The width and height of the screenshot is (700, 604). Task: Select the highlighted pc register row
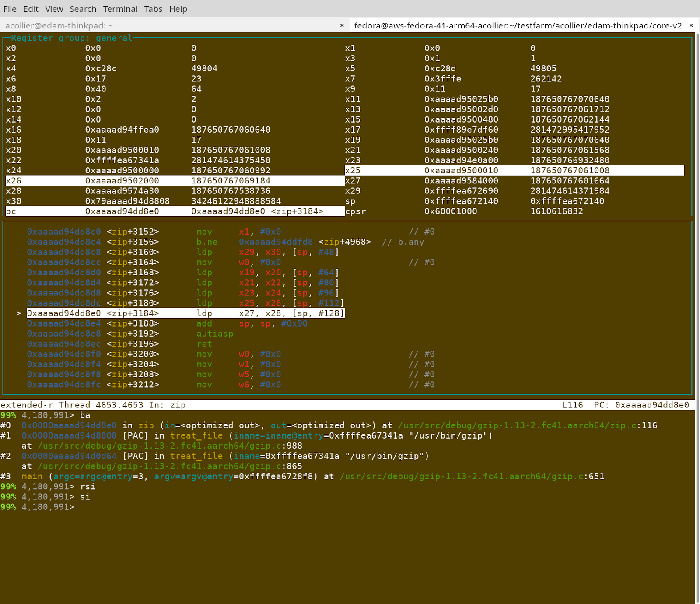175,211
